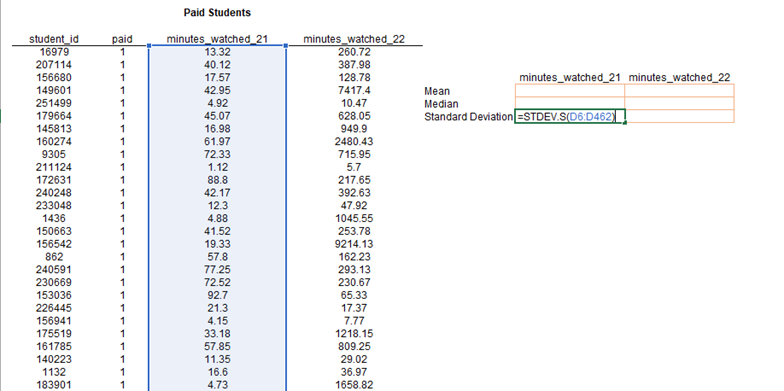This screenshot has height=391, width=784.
Task: Select the empty Mean cell for minutes_watched_22
Action: tap(680, 90)
